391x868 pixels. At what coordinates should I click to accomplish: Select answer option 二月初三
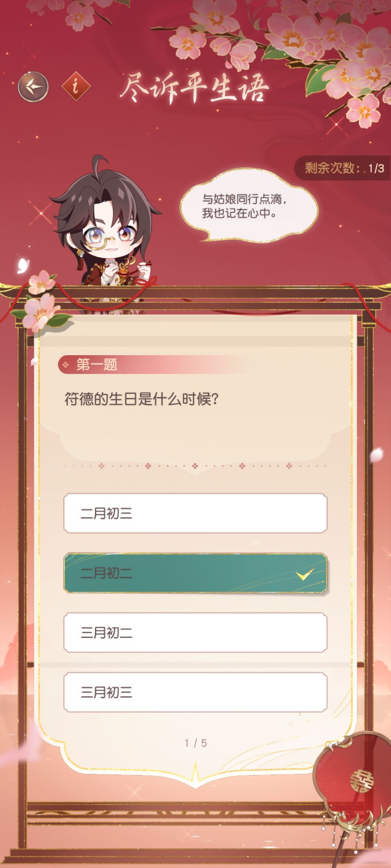[195, 513]
